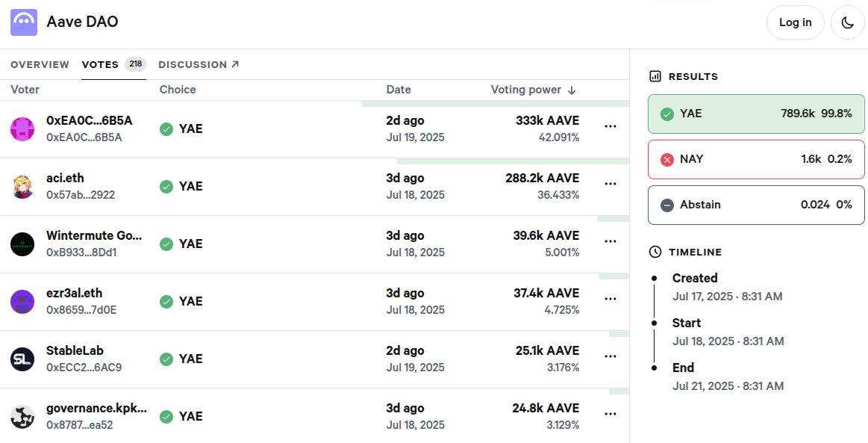The height and width of the screenshot is (443, 868).
Task: Open more options for 0xEA0C...6B5A vote
Action: [x=610, y=126]
